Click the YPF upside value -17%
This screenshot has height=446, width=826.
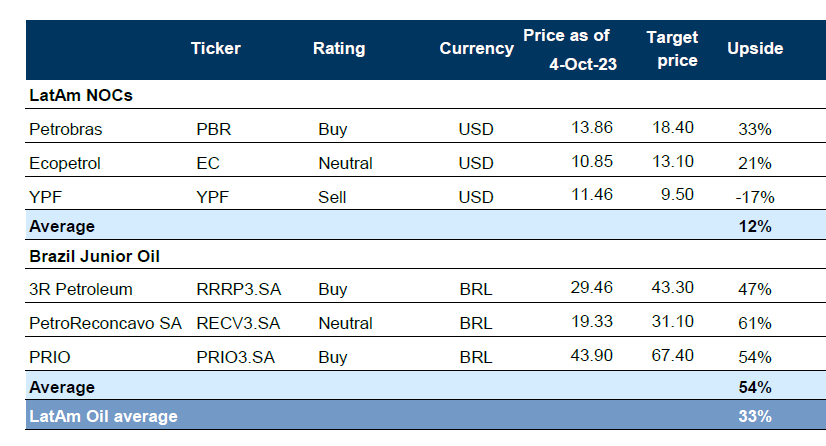pyautogui.click(x=754, y=197)
